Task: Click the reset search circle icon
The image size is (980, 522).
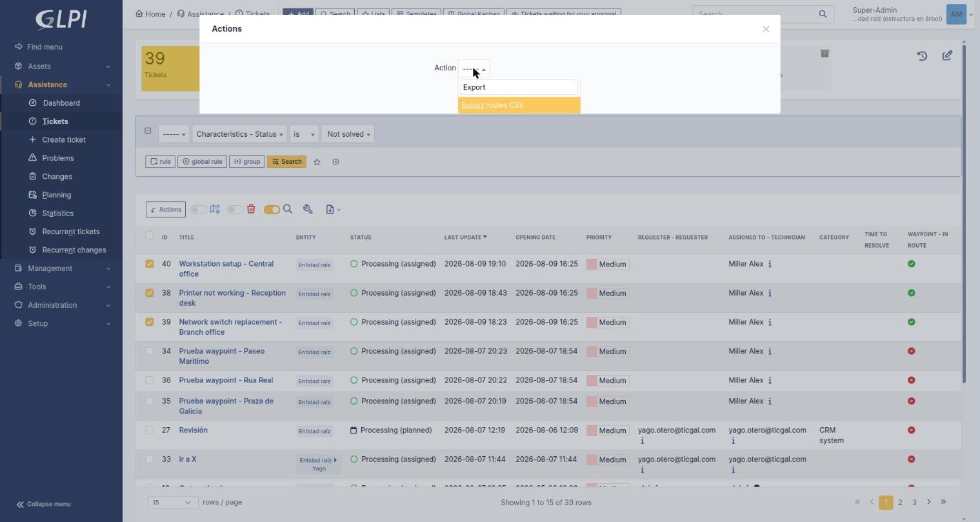Action: (x=335, y=162)
